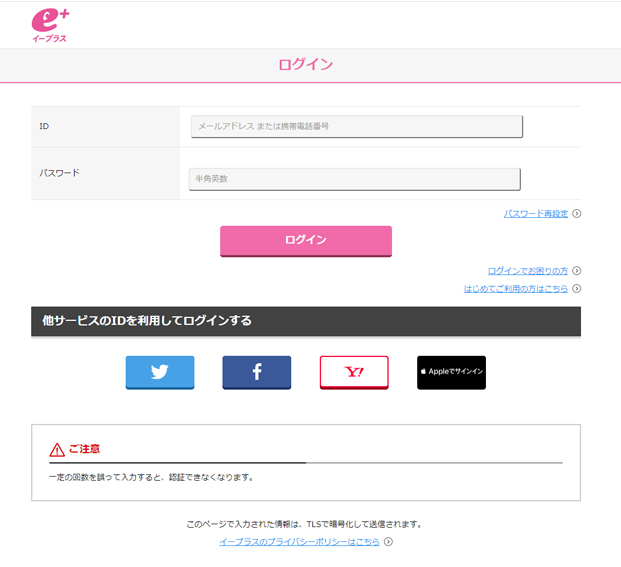Click the pink ログイン button
This screenshot has height=567, width=621.
(306, 241)
